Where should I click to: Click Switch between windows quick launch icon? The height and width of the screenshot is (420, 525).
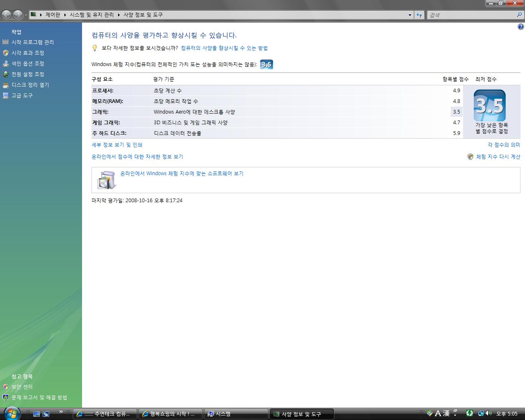coord(46,414)
